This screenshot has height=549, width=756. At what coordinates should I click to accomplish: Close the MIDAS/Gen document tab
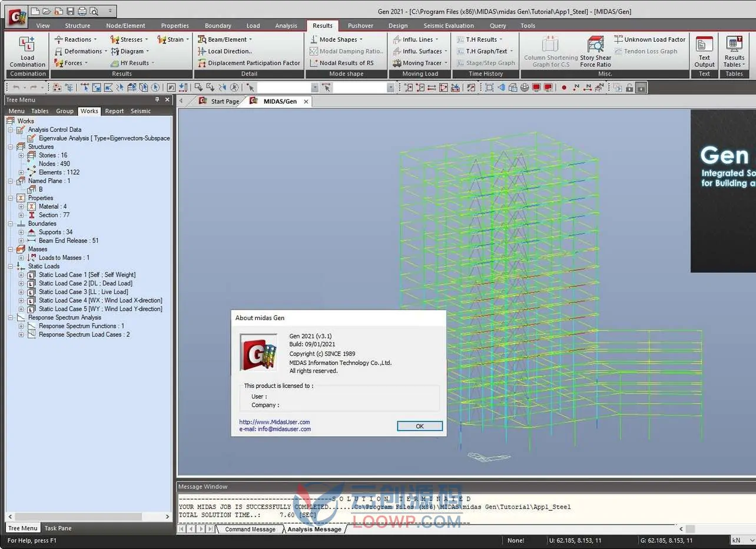tap(306, 101)
